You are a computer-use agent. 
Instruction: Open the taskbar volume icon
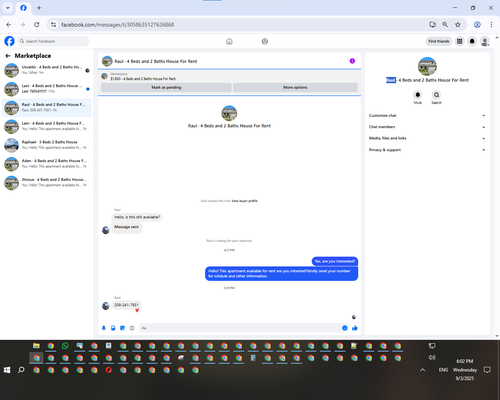tap(432, 357)
